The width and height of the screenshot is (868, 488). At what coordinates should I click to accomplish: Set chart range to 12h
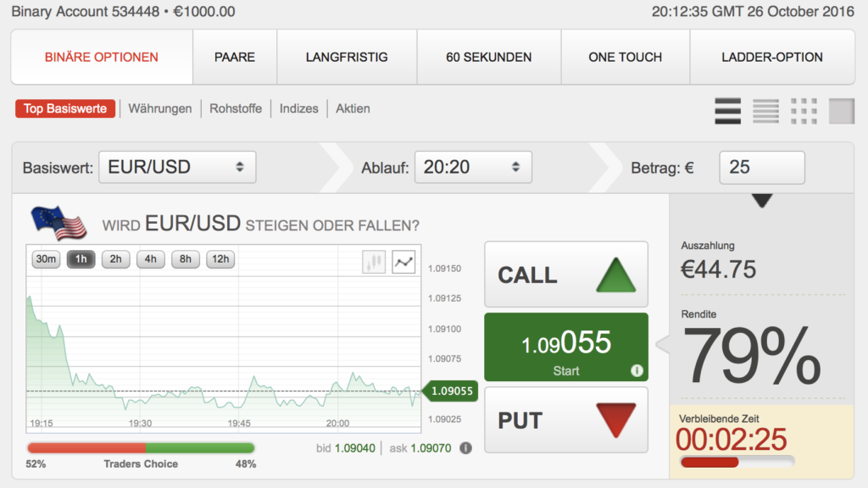click(x=220, y=259)
